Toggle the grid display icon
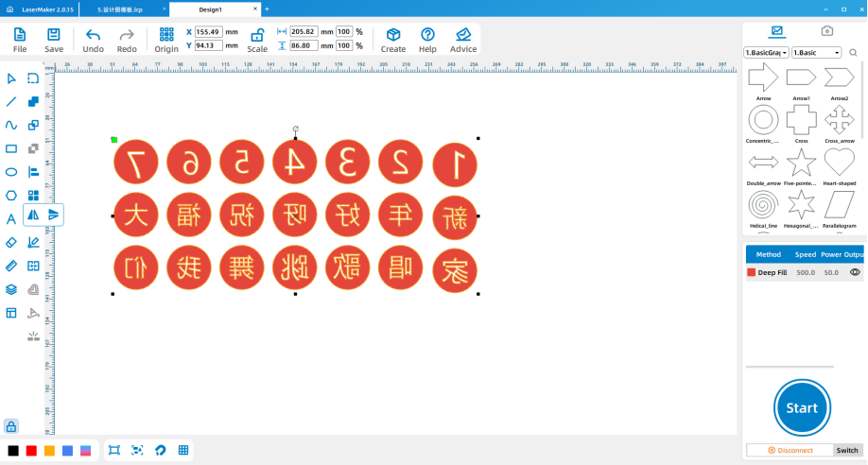The image size is (868, 465). coord(183,450)
